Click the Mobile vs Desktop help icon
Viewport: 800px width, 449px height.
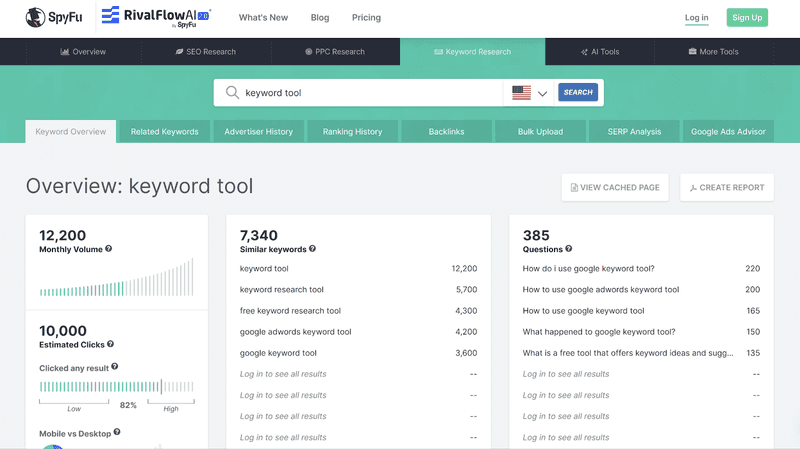click(117, 432)
